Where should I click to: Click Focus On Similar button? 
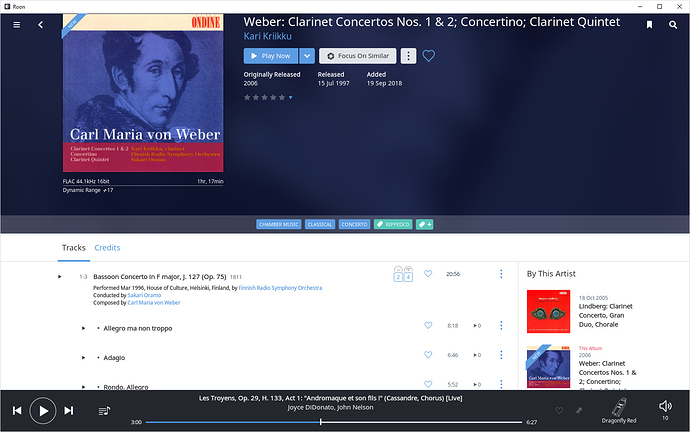(x=358, y=56)
